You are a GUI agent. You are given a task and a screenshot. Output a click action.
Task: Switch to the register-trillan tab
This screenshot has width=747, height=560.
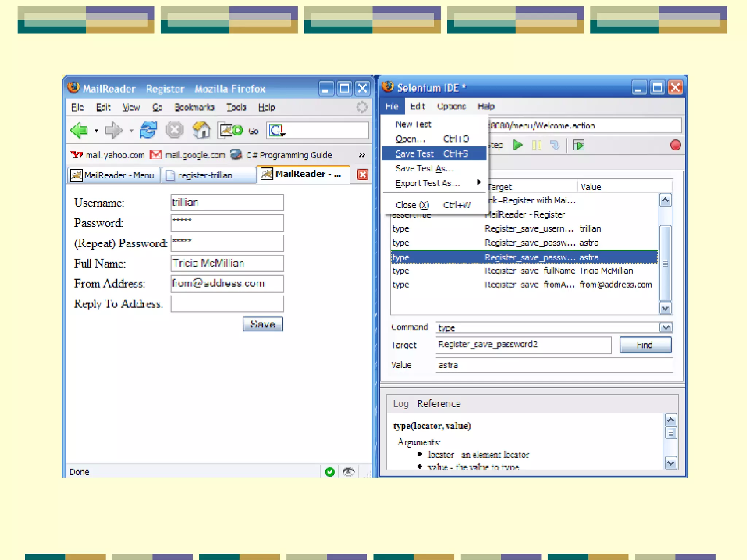(x=206, y=175)
